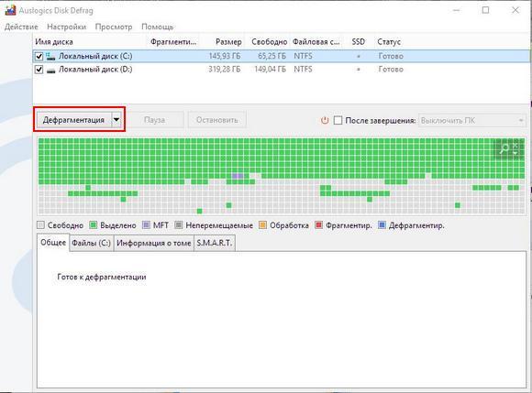Open the Настройки menu
Viewport: 532px width, 393px height.
pos(66,27)
